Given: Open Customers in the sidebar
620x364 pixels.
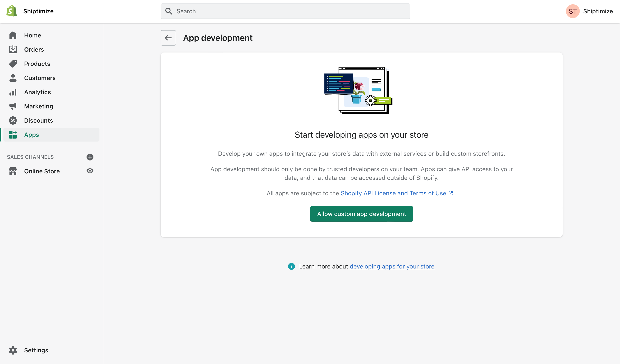Looking at the screenshot, I should pyautogui.click(x=51, y=78).
